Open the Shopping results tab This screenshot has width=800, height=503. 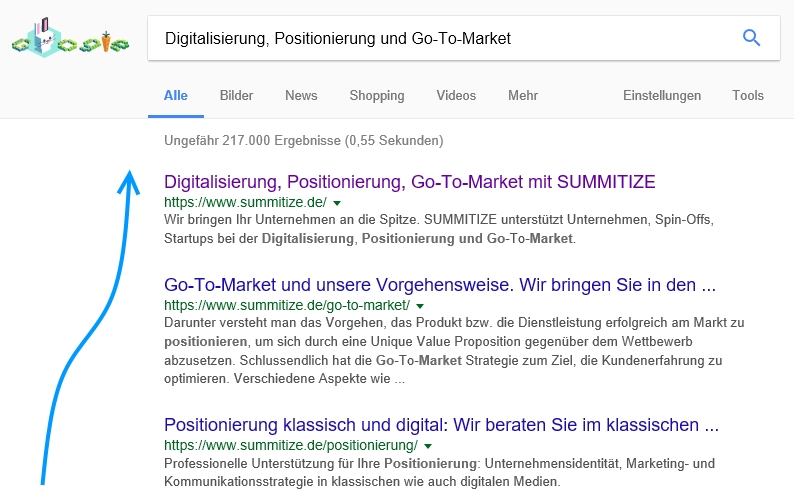[x=377, y=95]
